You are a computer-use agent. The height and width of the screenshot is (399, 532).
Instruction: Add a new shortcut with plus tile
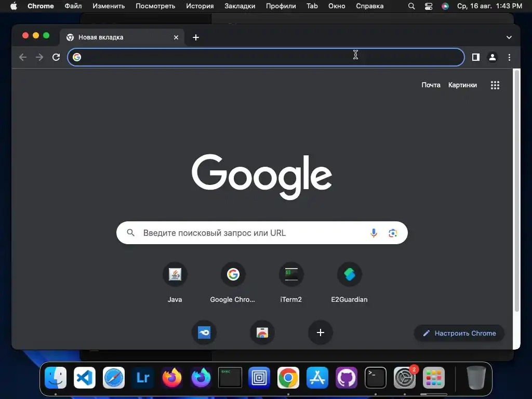[320, 332]
